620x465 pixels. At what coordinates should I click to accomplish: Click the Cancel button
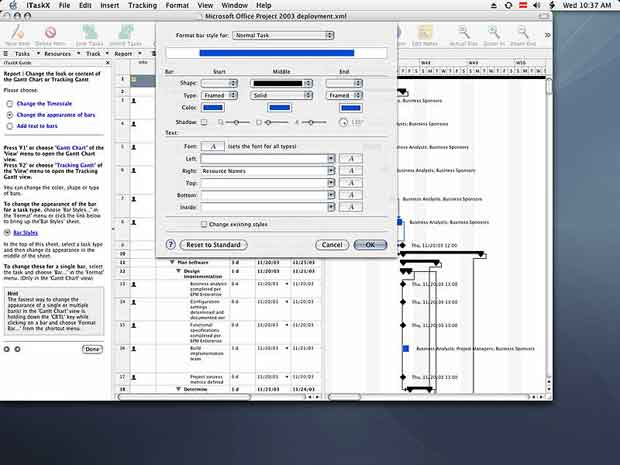(x=332, y=245)
